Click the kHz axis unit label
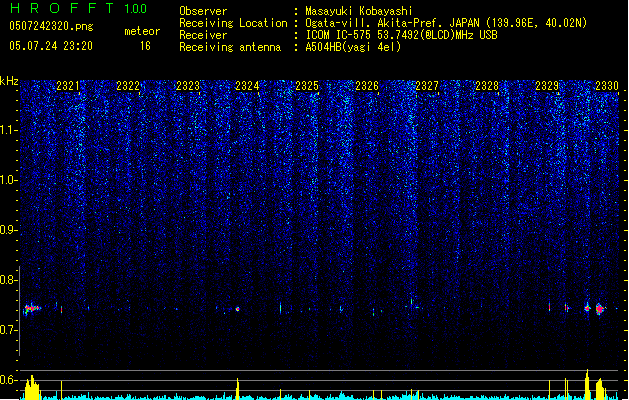 tap(9, 81)
